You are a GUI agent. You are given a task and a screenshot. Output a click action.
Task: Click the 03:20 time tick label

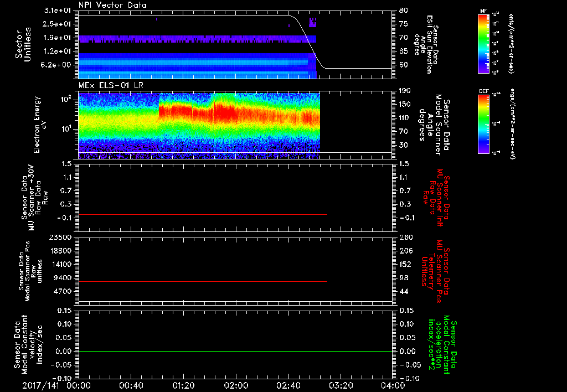point(341,385)
